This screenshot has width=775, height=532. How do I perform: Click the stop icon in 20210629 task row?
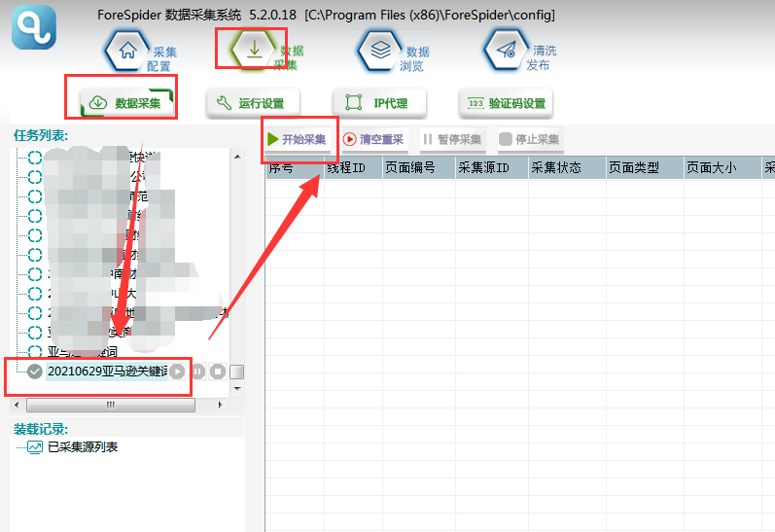point(218,372)
